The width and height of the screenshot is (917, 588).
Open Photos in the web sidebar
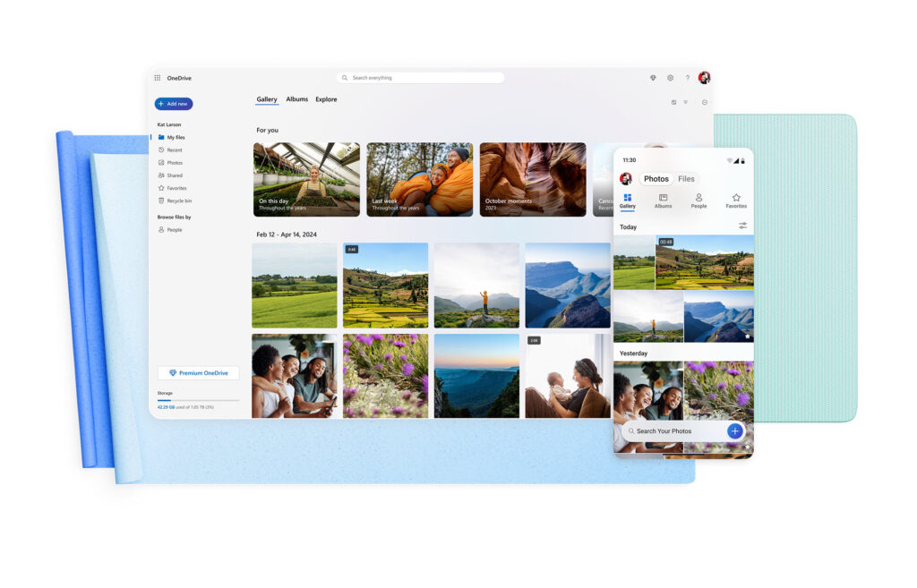pyautogui.click(x=171, y=163)
